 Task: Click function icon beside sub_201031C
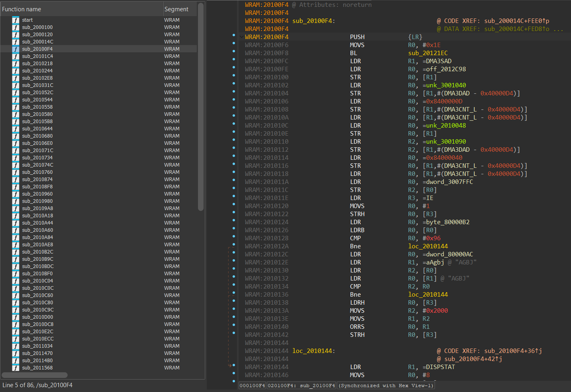click(16, 85)
